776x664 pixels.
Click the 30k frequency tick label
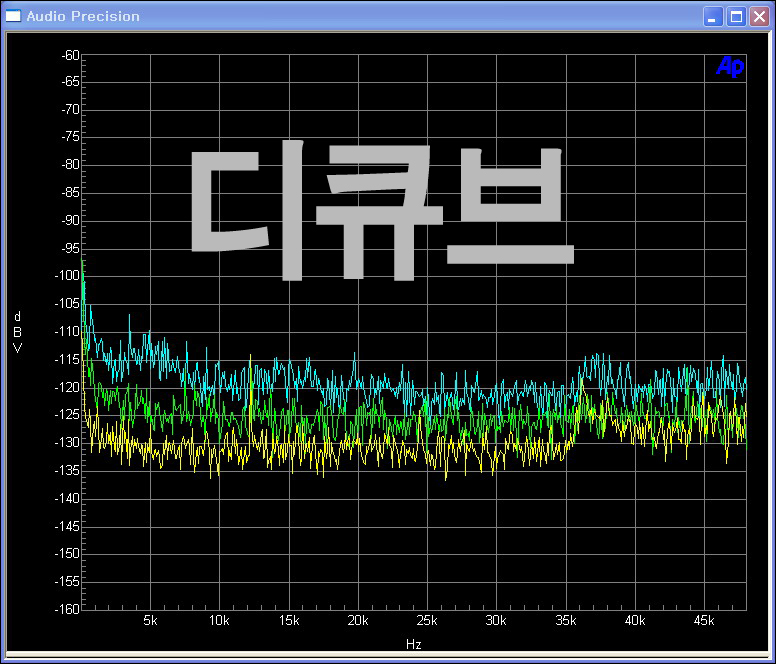pyautogui.click(x=495, y=621)
